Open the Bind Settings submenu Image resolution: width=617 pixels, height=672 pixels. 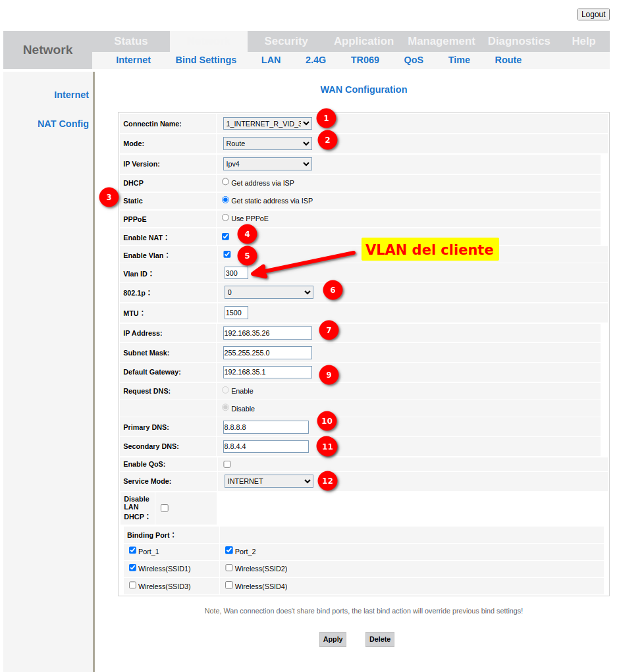point(206,60)
